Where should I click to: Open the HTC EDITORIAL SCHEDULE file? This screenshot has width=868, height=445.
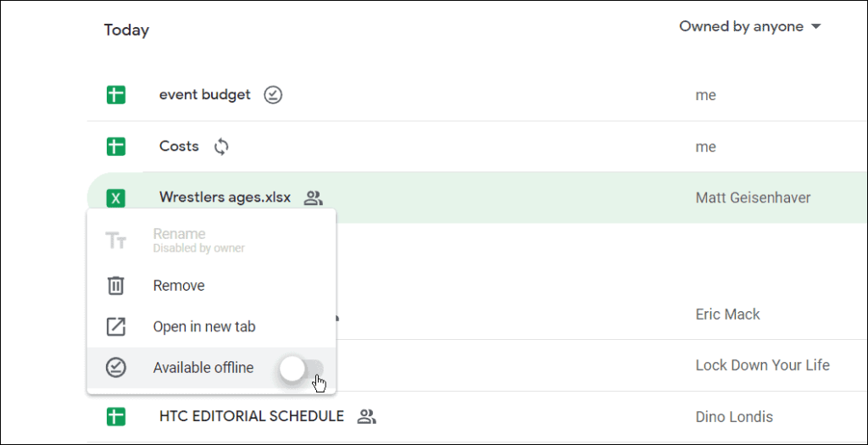coord(251,415)
